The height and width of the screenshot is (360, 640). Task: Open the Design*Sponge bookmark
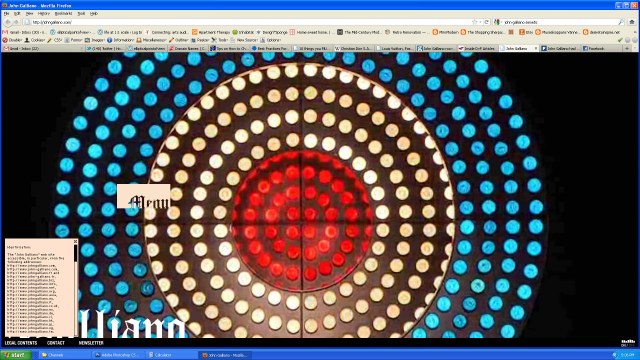point(272,32)
